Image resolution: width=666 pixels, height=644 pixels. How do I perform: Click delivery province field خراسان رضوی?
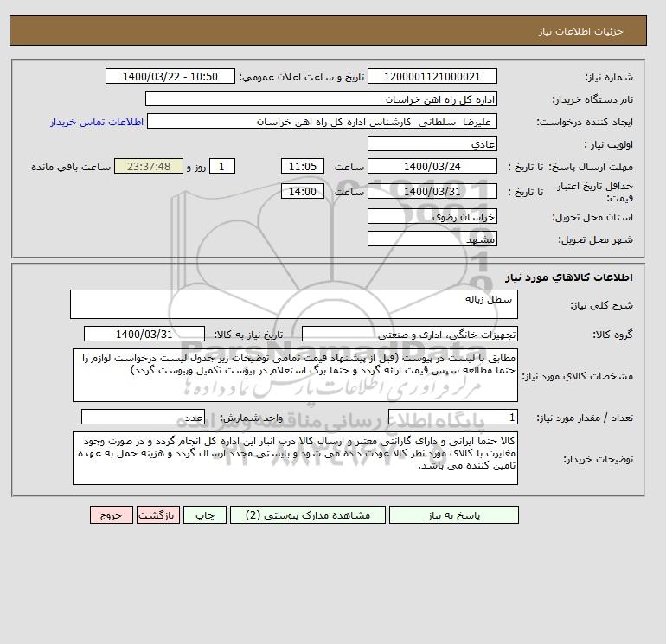tap(432, 216)
